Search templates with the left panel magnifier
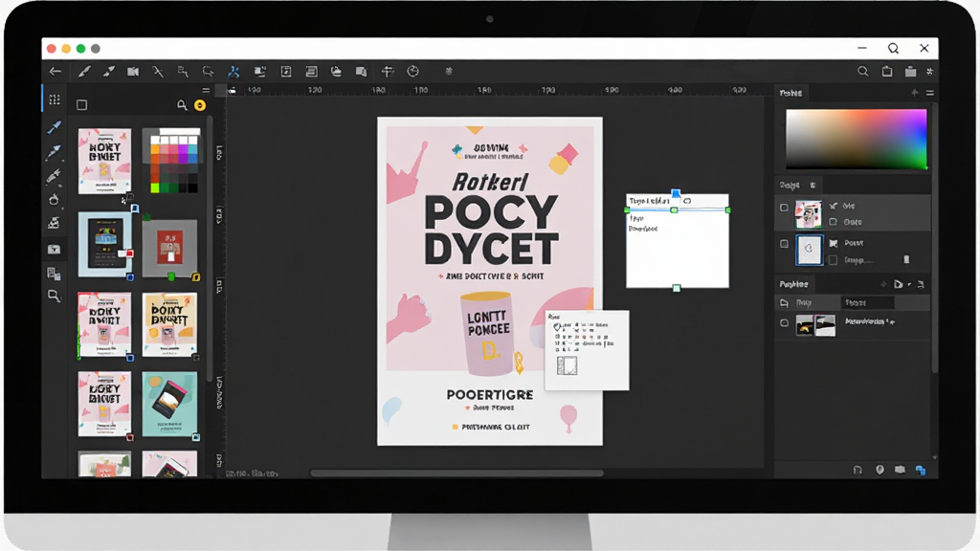The height and width of the screenshot is (551, 980). [x=182, y=105]
